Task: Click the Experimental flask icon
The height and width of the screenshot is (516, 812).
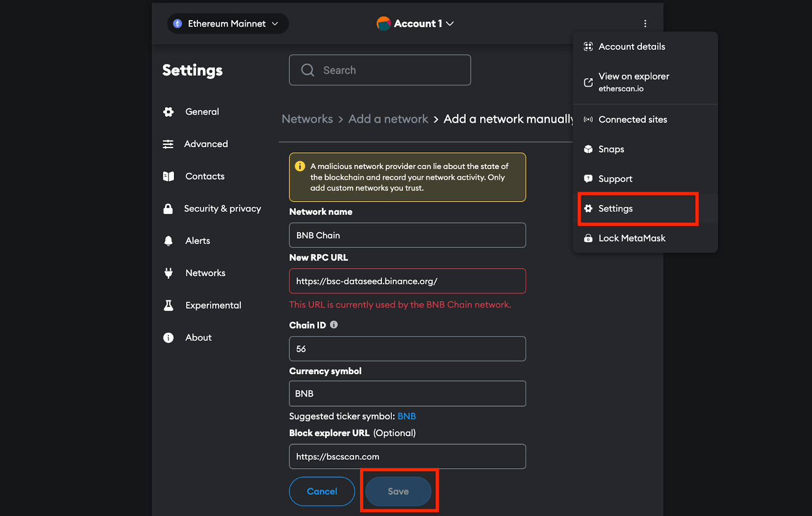Action: click(168, 305)
